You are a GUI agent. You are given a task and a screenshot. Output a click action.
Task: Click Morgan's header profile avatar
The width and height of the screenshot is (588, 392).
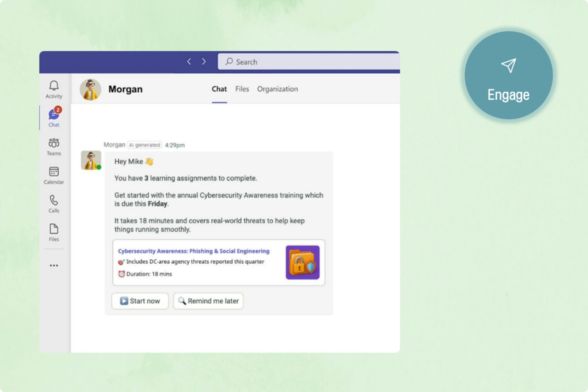pos(90,89)
